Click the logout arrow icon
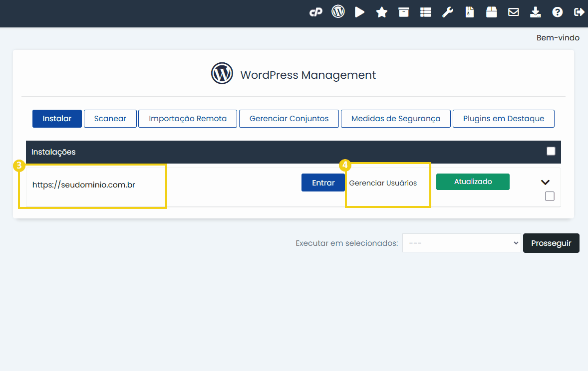 (x=579, y=12)
